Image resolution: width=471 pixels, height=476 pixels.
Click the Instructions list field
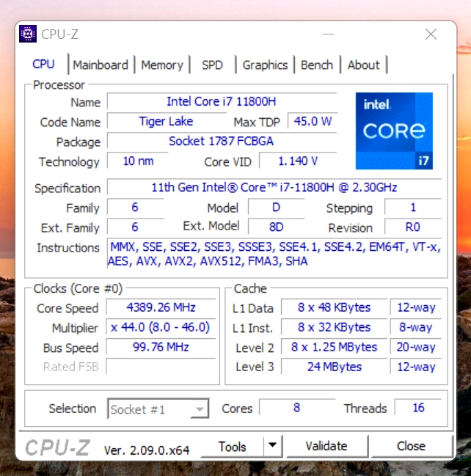pos(274,254)
